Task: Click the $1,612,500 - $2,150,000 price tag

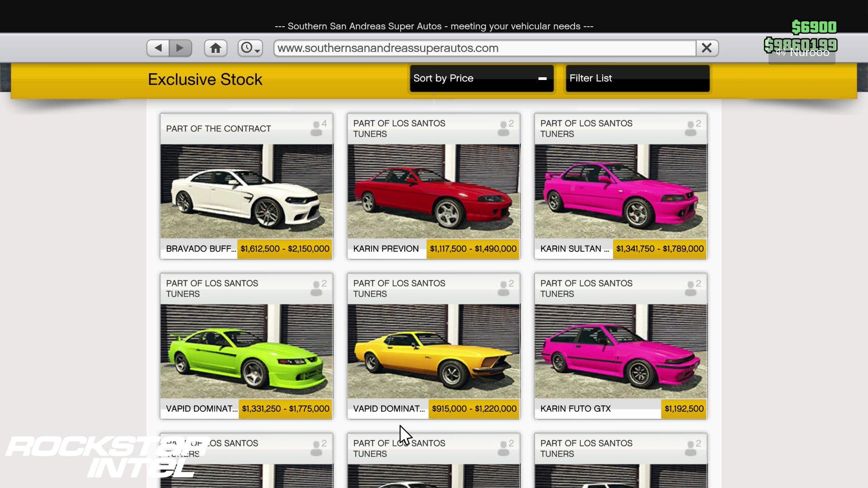Action: click(285, 249)
